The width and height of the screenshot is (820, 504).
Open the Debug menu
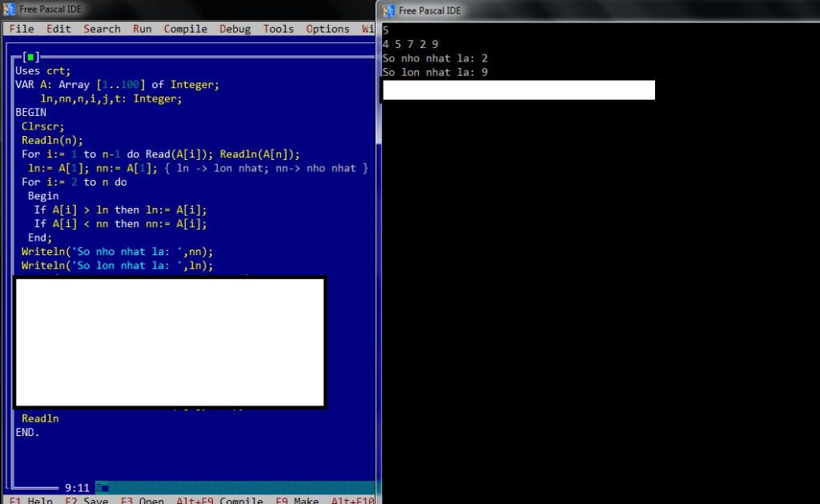[235, 29]
